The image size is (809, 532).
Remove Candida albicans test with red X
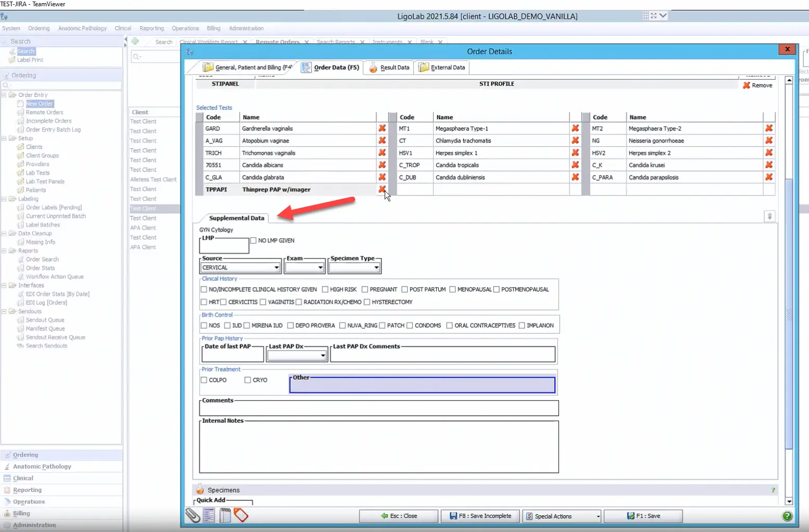pyautogui.click(x=382, y=165)
